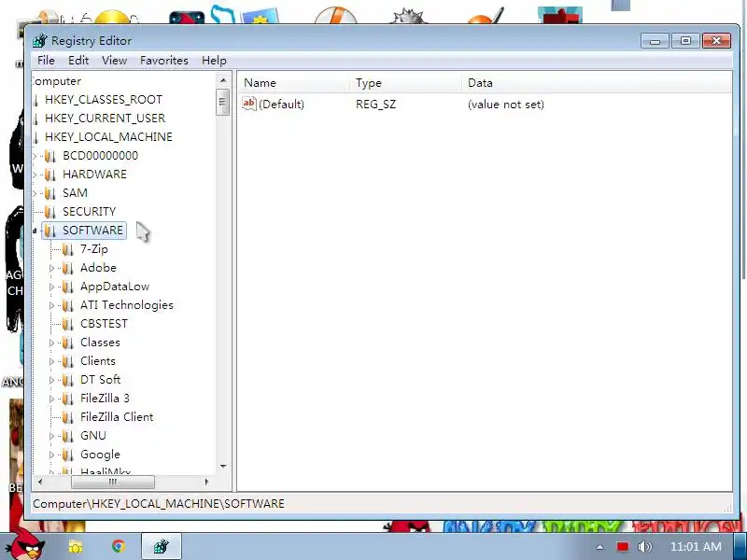Select the 7-Zip folder icon
This screenshot has width=747, height=560.
tap(67, 249)
